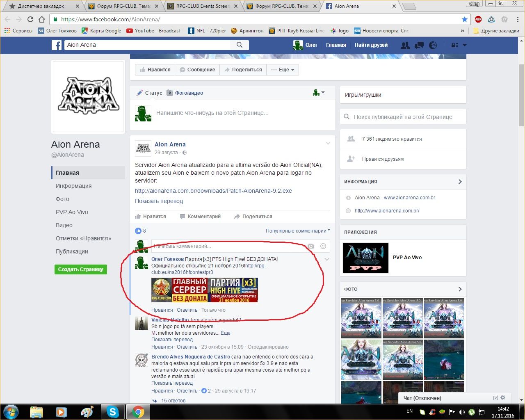Image resolution: width=525 pixels, height=420 pixels.
Task: Switch to RPG-CLUB Events Screen tab
Action: (x=203, y=6)
